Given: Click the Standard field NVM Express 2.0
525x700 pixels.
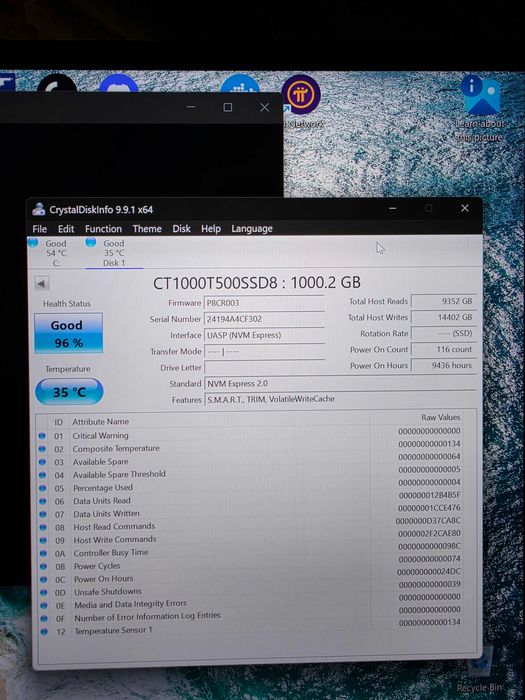Looking at the screenshot, I should pos(340,383).
